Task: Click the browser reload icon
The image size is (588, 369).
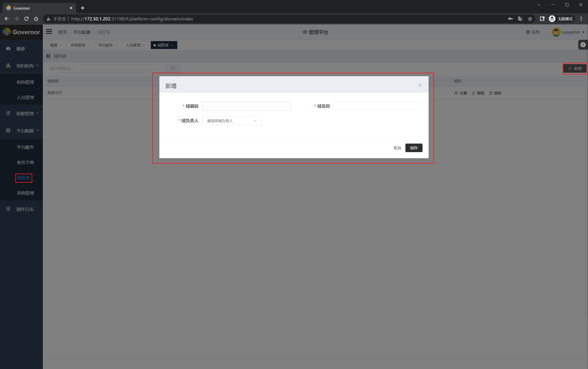Action: click(26, 19)
